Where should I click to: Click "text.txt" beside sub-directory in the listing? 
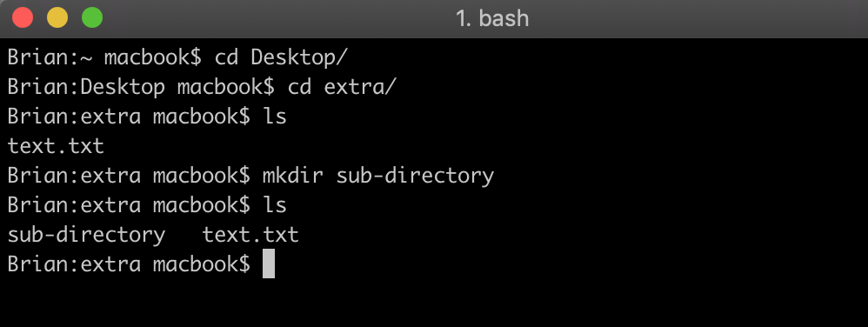[x=250, y=235]
